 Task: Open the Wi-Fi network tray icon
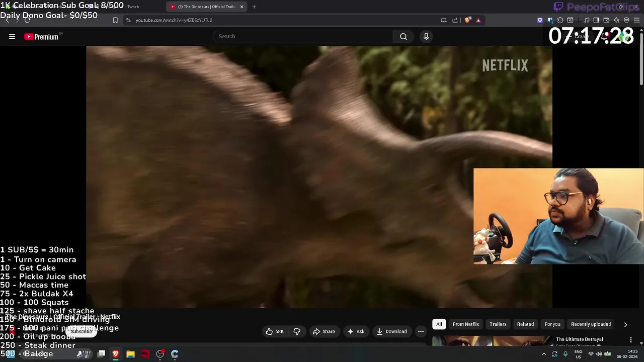pyautogui.click(x=591, y=354)
